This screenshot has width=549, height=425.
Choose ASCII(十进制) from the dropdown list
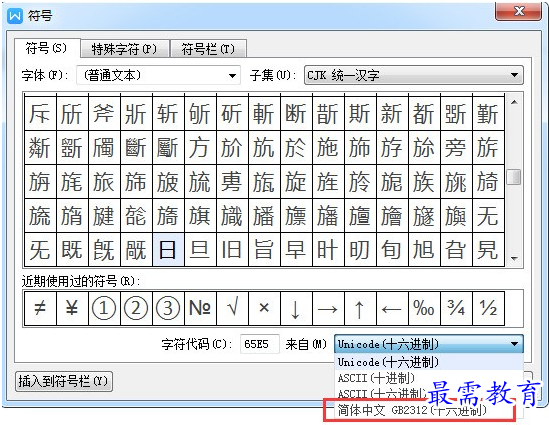(x=429, y=378)
